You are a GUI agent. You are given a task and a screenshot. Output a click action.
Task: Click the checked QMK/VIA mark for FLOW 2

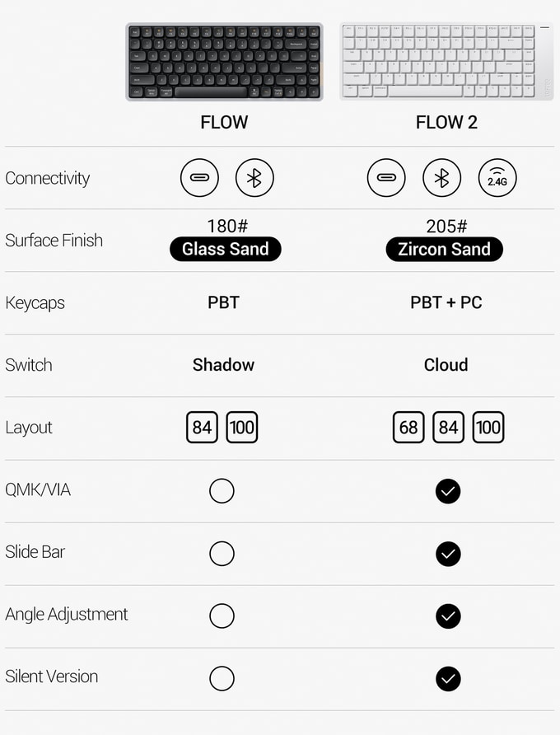[x=448, y=491]
